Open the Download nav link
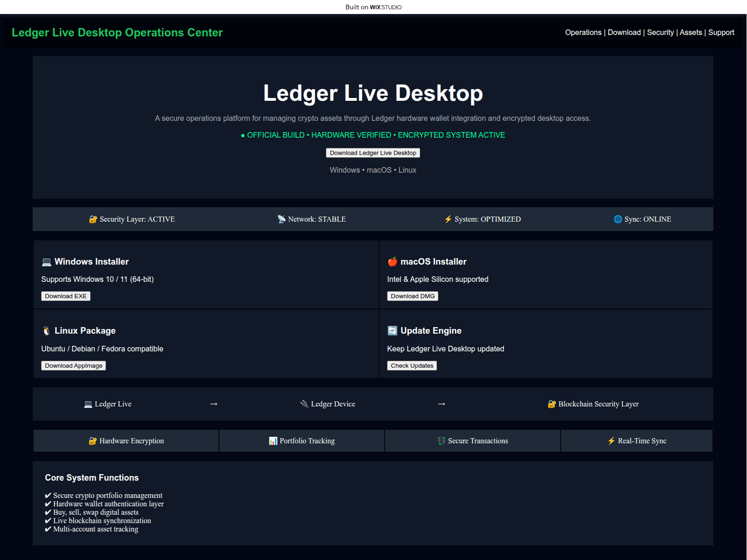Viewport: 747px width, 560px height. [x=624, y=33]
